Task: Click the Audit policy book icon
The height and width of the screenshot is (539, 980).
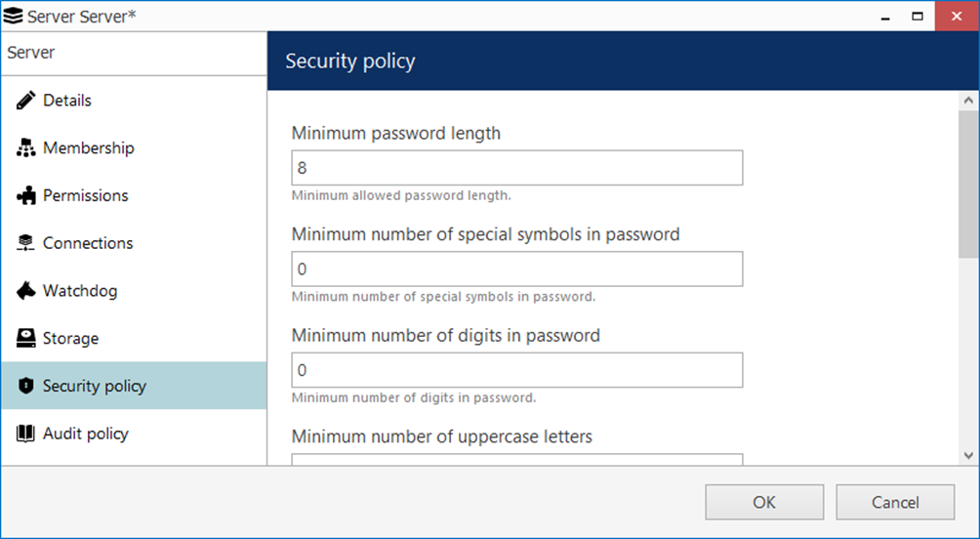Action: point(26,434)
